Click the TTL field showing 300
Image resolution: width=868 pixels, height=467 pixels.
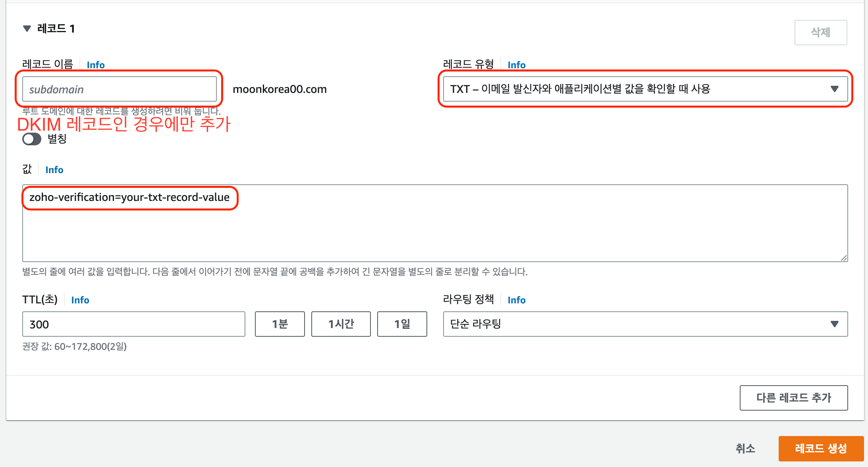(x=133, y=324)
